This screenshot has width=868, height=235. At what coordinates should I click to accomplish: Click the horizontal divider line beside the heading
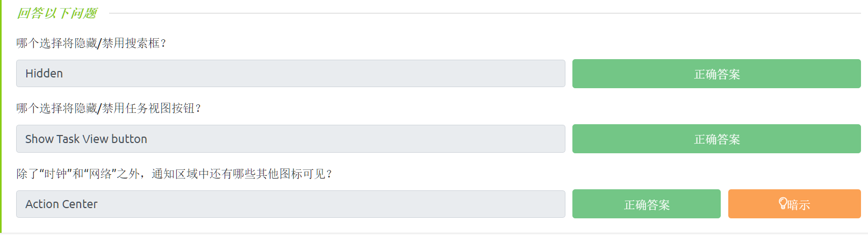484,13
